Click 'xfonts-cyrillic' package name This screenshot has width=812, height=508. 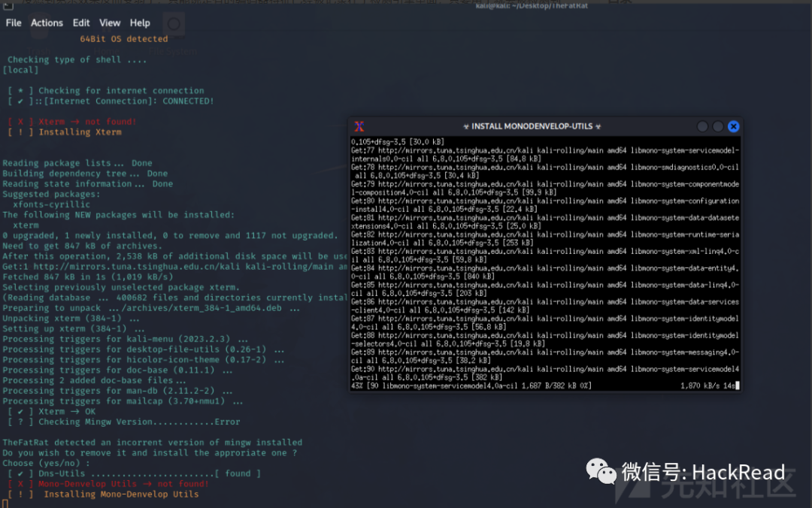[x=51, y=204]
